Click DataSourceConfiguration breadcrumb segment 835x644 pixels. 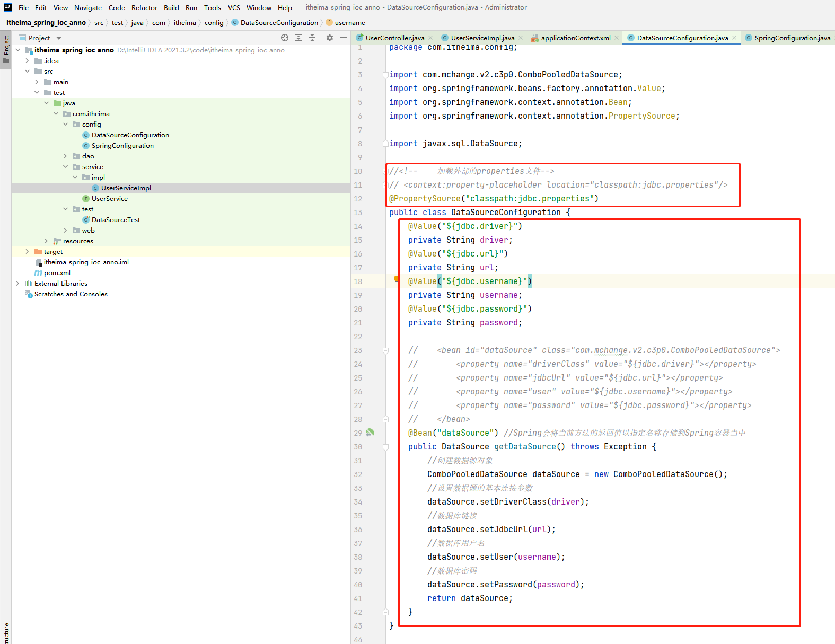[275, 22]
